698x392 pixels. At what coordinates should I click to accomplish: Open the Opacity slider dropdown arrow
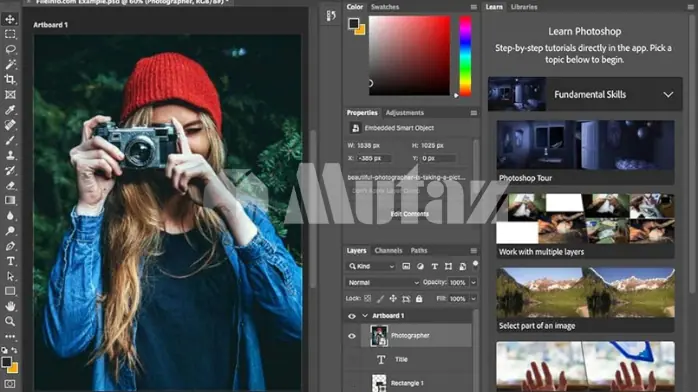(x=474, y=283)
